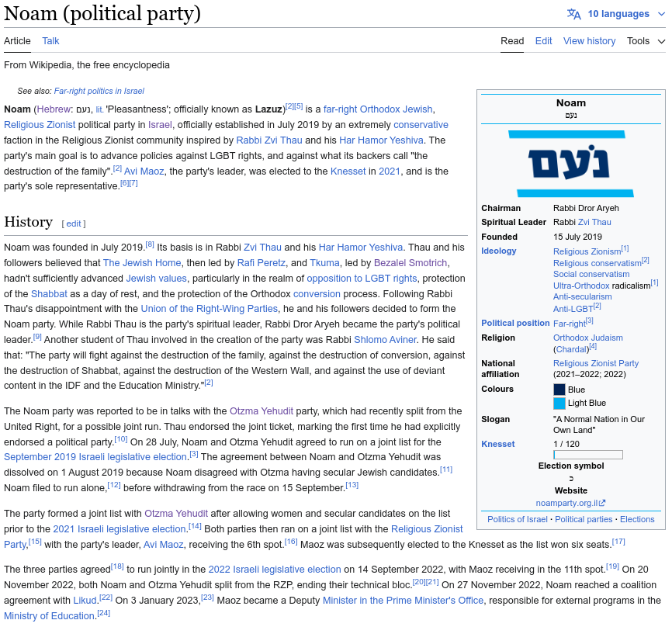Open Har Hamor Yeshiva link in intro
The image size is (672, 627).
click(x=381, y=140)
